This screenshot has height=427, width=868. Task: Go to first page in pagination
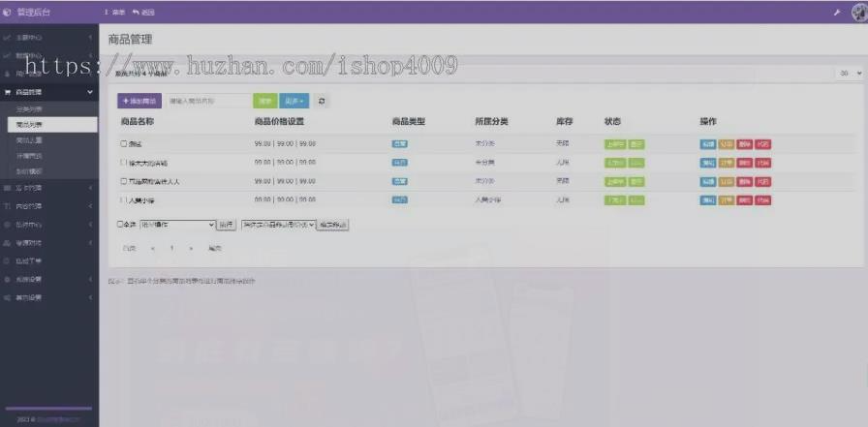point(129,249)
